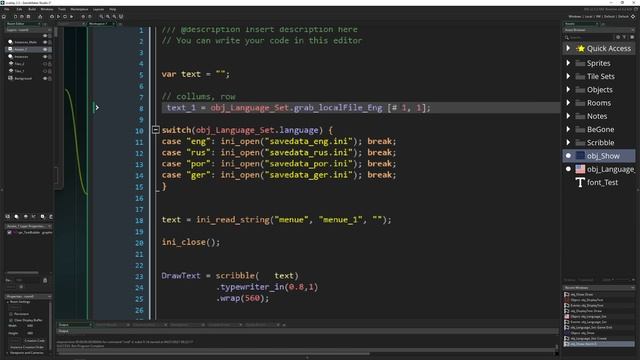Collapse the switch block fold marker at line 10
640x360 pixels.
tap(156, 130)
